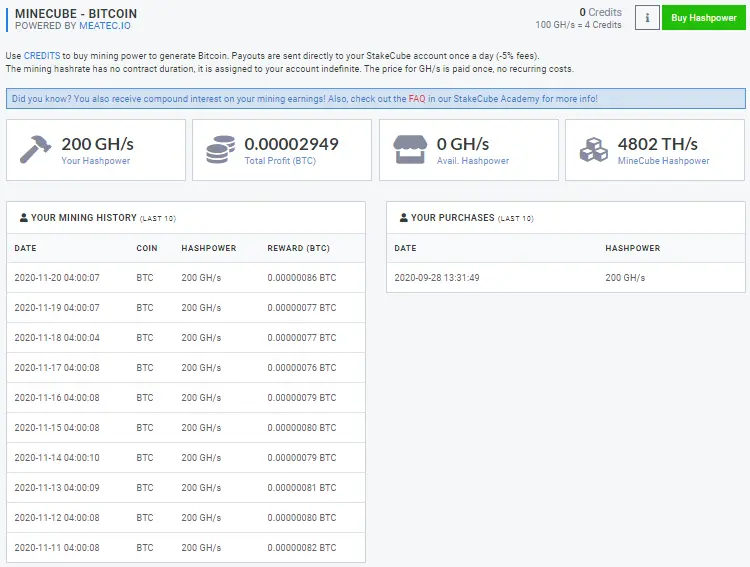Select the 200 GH/s Your Hashpower value
750x567 pixels.
pos(98,144)
